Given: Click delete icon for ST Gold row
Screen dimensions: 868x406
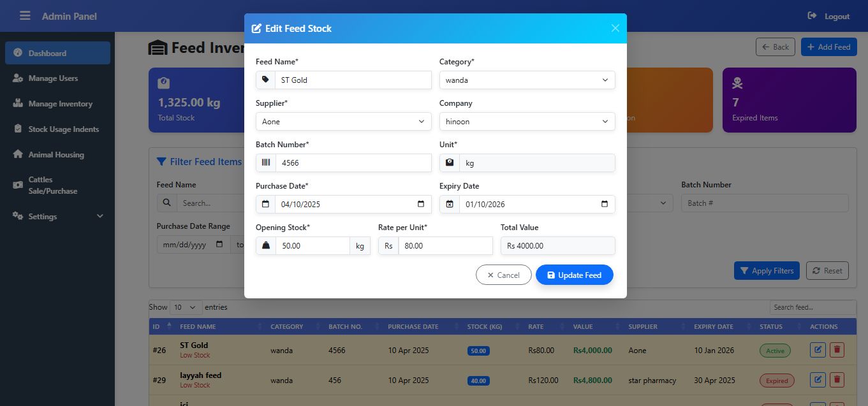Looking at the screenshot, I should [x=837, y=350].
